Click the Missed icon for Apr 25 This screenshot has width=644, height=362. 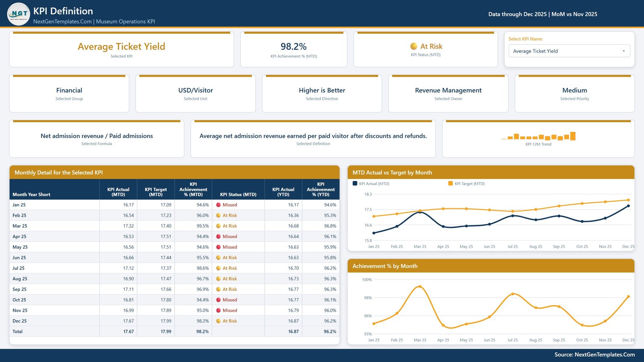[x=218, y=237]
